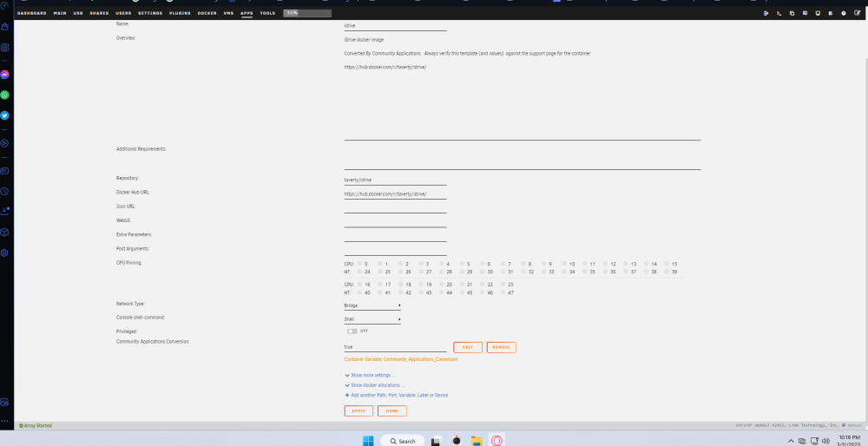Pin container to CPU 0
The image size is (868, 446).
coord(360,264)
